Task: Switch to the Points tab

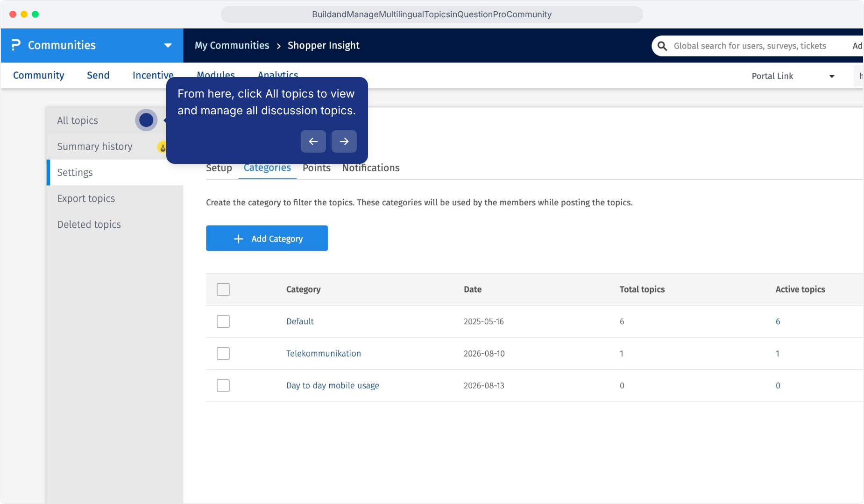Action: click(x=317, y=168)
